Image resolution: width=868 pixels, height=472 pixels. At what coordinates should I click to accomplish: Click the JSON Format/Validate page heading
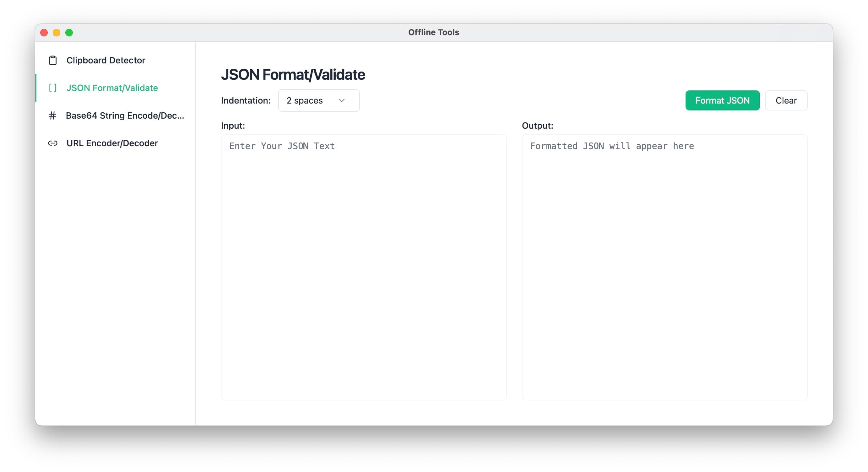click(x=293, y=74)
